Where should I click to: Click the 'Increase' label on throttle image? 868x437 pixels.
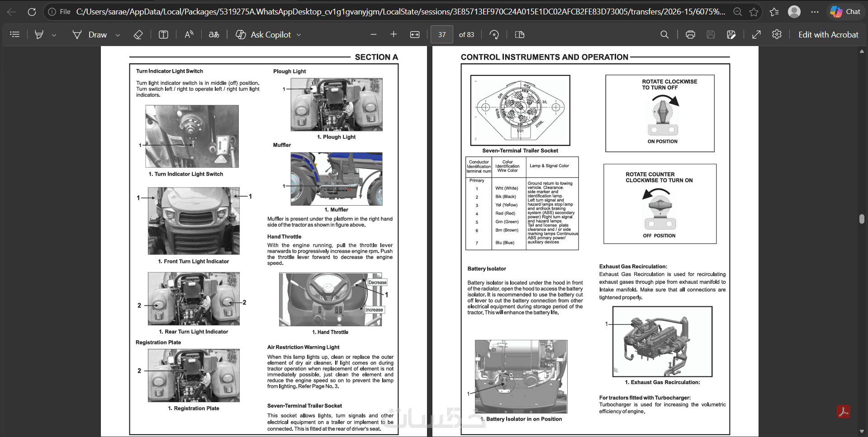tap(374, 310)
